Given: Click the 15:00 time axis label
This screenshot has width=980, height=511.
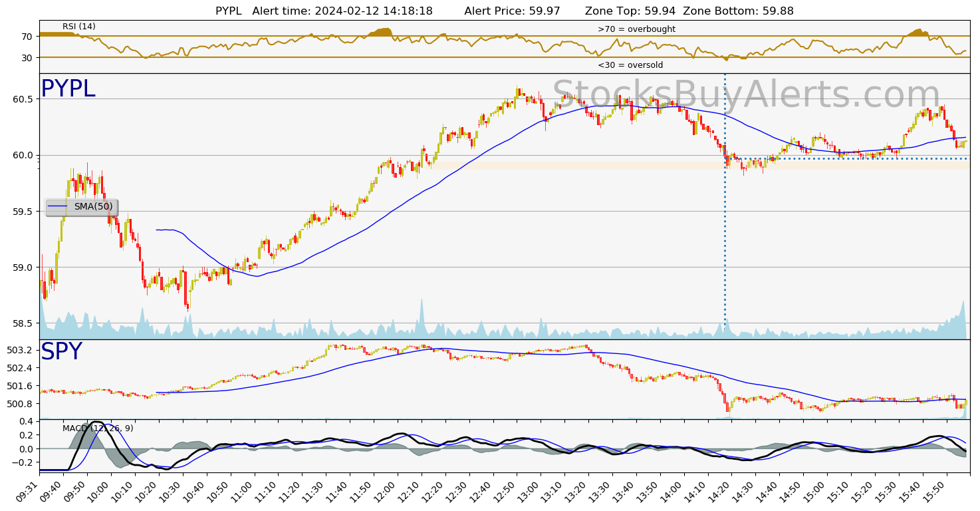Looking at the screenshot, I should point(816,491).
